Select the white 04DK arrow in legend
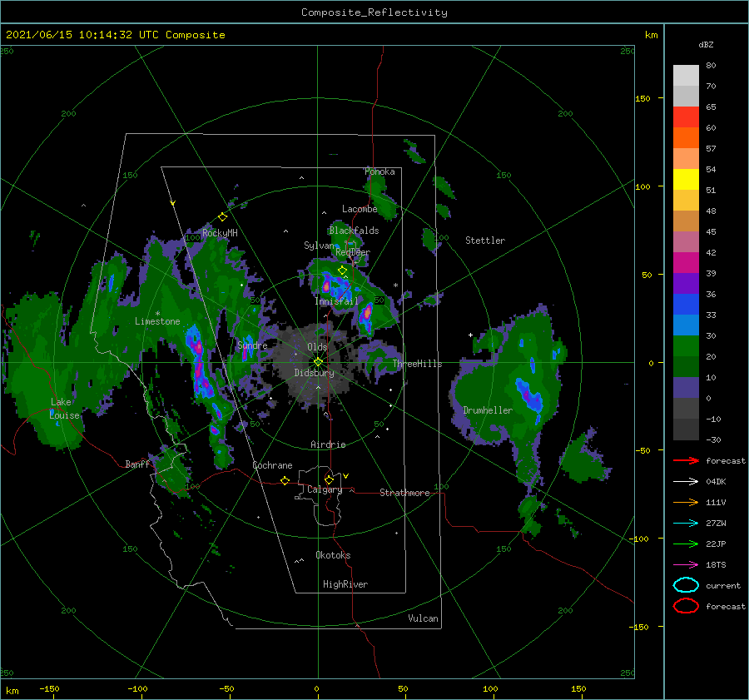The width and height of the screenshot is (749, 700). click(x=686, y=481)
